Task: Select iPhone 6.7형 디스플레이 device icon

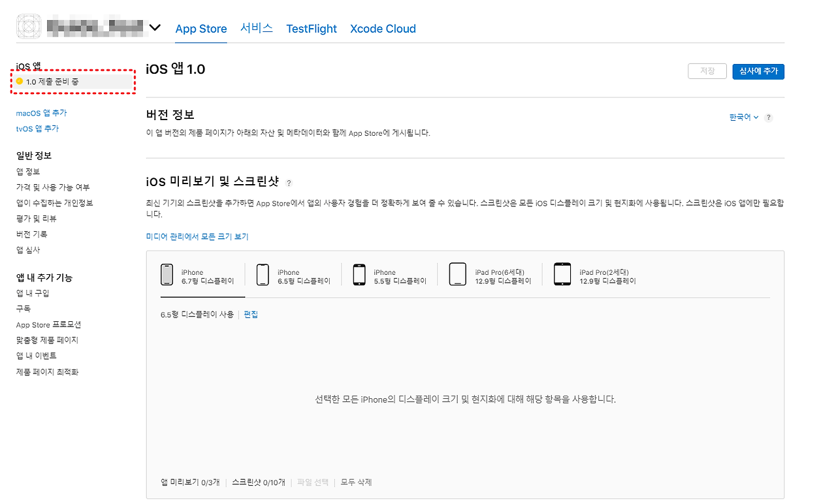Action: click(167, 274)
